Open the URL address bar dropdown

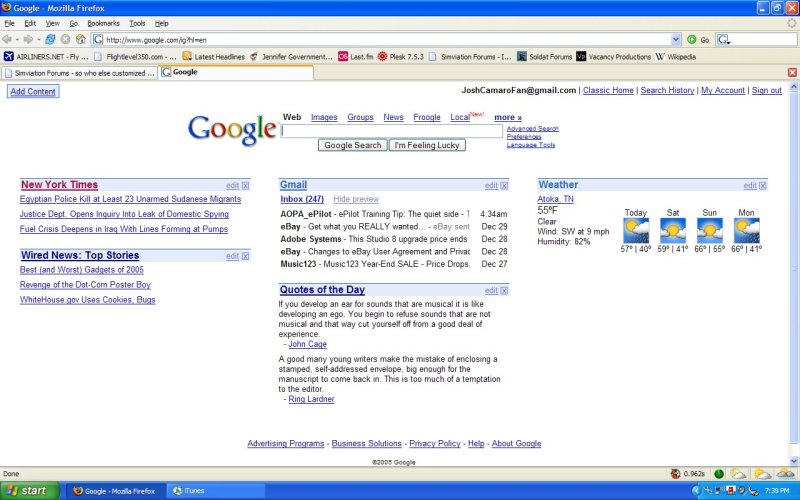pos(676,39)
